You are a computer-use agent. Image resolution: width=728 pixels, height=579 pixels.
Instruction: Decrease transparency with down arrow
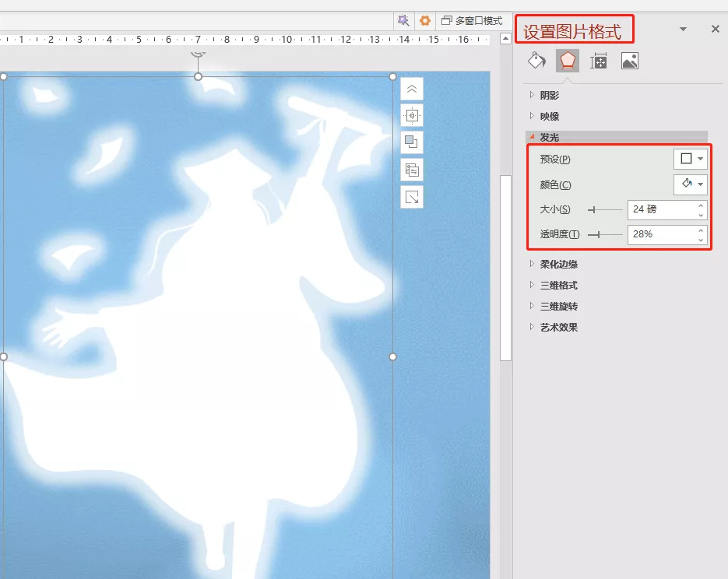(x=701, y=240)
